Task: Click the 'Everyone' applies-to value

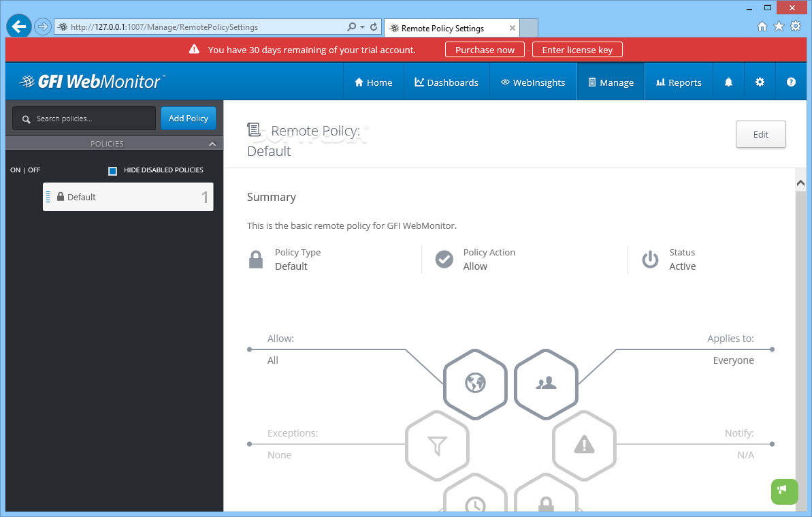Action: (733, 360)
